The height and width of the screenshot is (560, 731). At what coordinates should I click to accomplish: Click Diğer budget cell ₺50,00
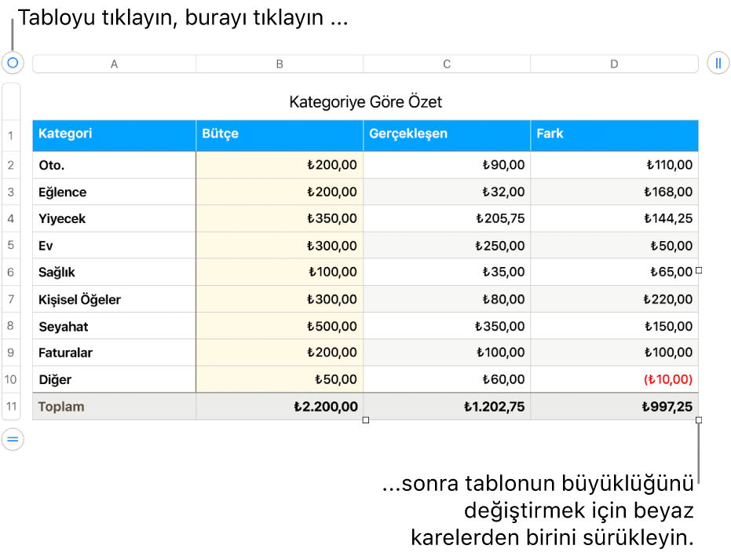coord(280,379)
